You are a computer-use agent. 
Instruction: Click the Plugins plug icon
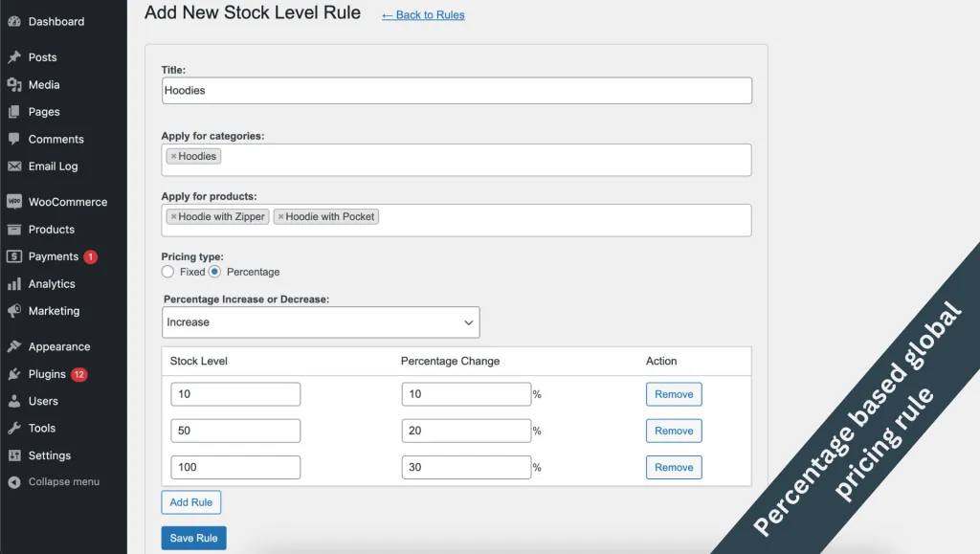pyautogui.click(x=14, y=374)
